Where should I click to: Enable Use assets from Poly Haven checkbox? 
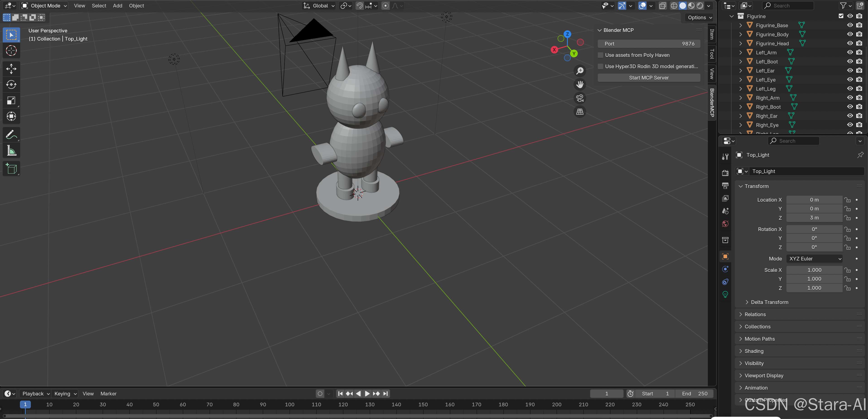coord(600,55)
